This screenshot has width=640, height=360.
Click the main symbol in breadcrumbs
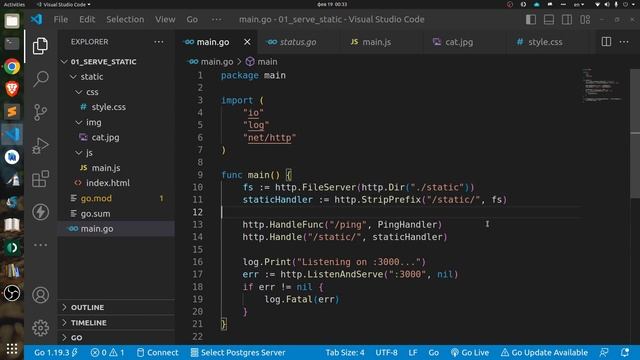(x=261, y=62)
